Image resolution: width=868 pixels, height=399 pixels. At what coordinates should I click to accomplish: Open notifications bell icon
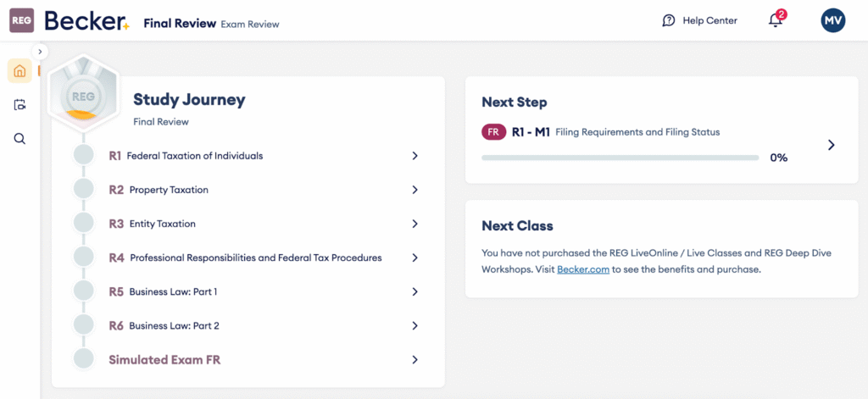776,20
